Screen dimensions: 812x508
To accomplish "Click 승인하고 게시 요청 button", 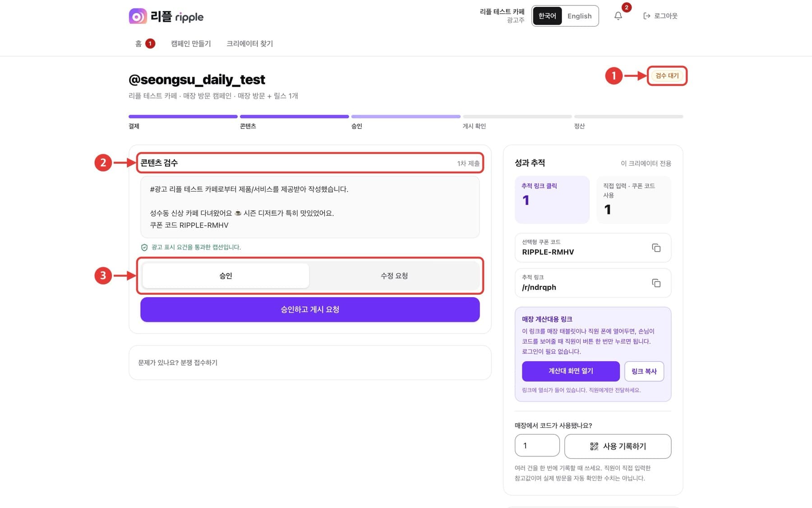I will tap(310, 309).
